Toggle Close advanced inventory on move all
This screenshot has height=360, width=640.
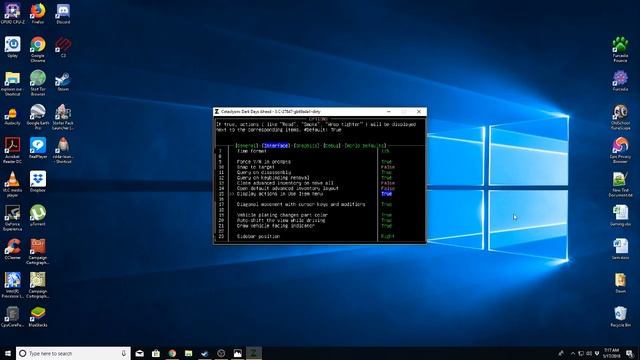pyautogui.click(x=388, y=183)
